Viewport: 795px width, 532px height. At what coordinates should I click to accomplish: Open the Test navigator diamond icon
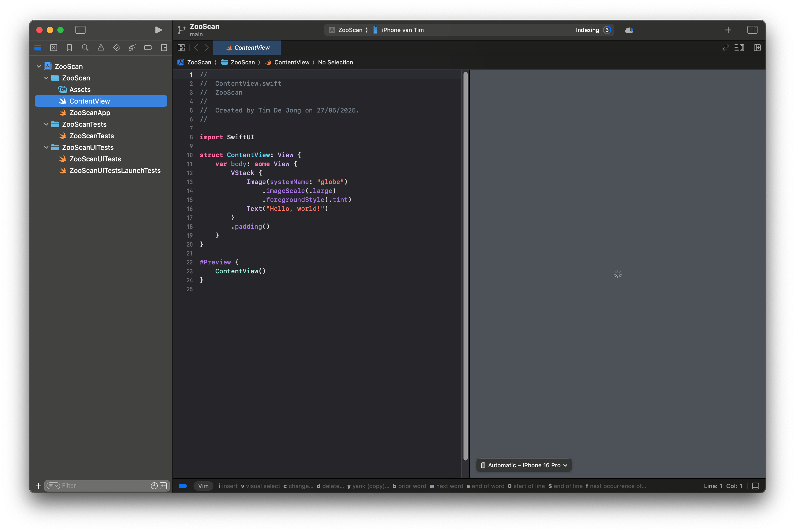(117, 48)
